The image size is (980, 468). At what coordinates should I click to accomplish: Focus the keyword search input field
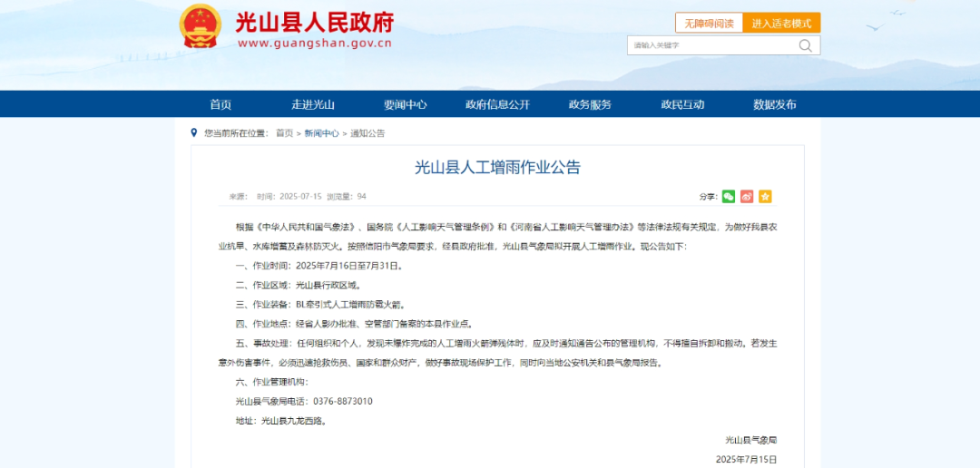tap(712, 45)
